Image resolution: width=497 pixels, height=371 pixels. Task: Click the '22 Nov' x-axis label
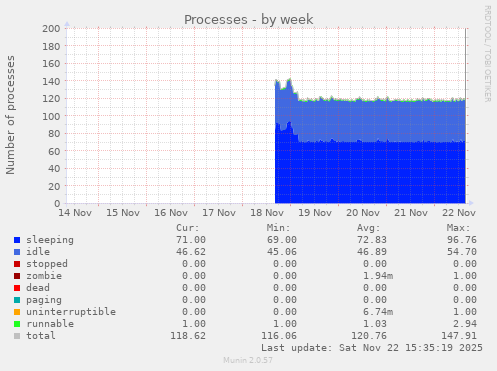(459, 213)
